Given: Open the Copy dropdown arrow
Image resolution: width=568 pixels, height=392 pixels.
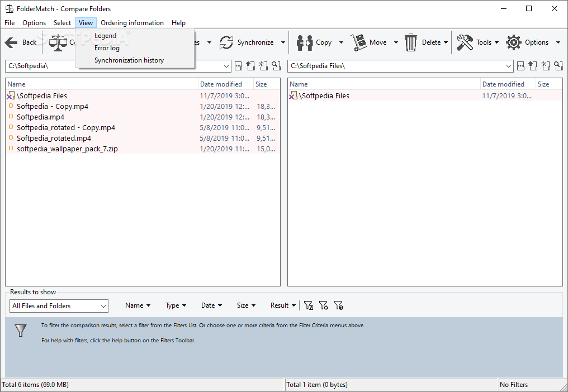Looking at the screenshot, I should 341,42.
